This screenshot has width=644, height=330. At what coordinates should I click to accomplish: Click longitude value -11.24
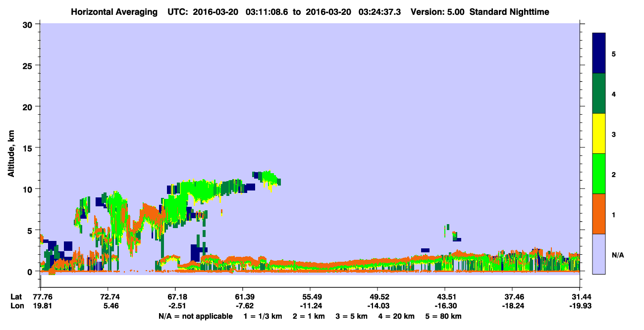(x=310, y=306)
